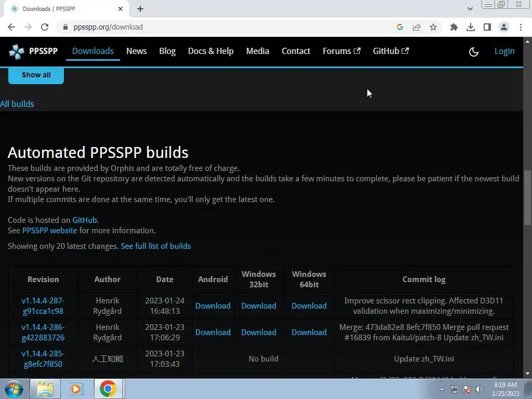Open the News nav item
Image resolution: width=532 pixels, height=399 pixels.
(137, 51)
